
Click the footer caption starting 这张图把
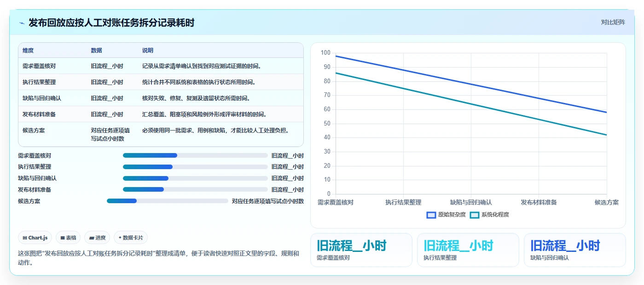(158, 258)
